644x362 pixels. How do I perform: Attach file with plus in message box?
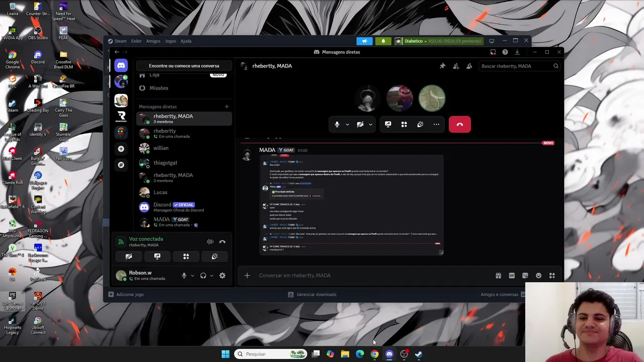[x=247, y=276]
